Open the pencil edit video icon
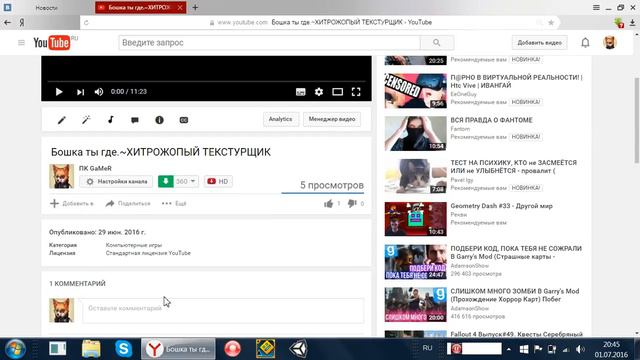Screen dimensions: 640x360 pos(62,120)
